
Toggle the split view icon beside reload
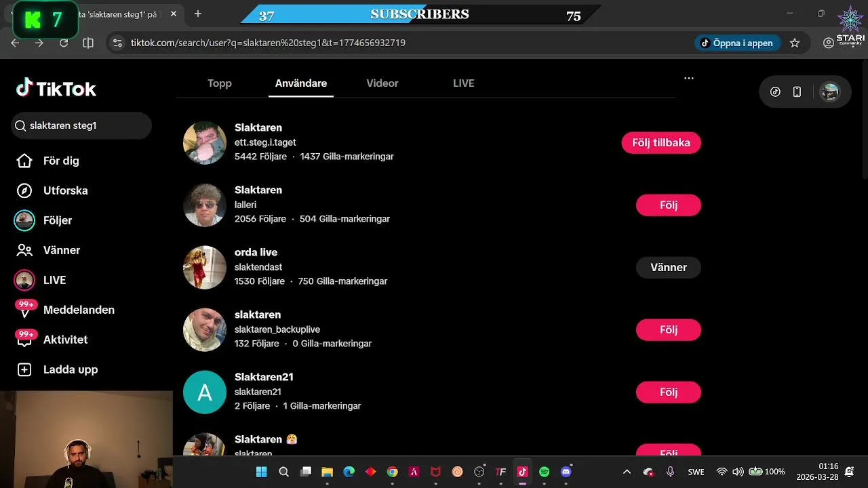[x=88, y=43]
